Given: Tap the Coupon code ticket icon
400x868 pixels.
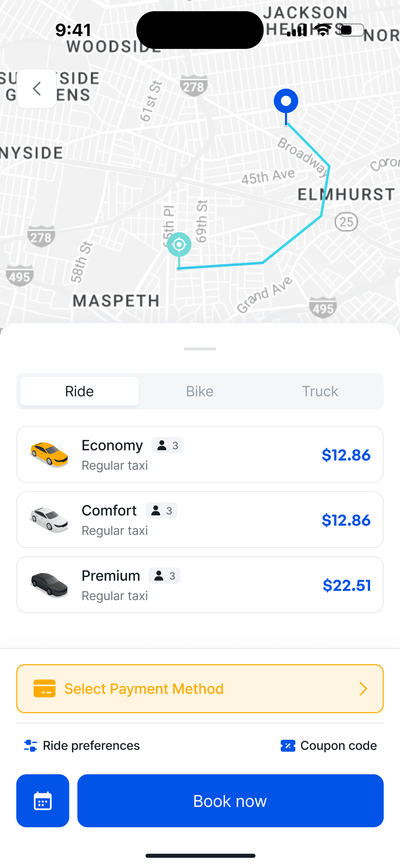Looking at the screenshot, I should point(288,746).
